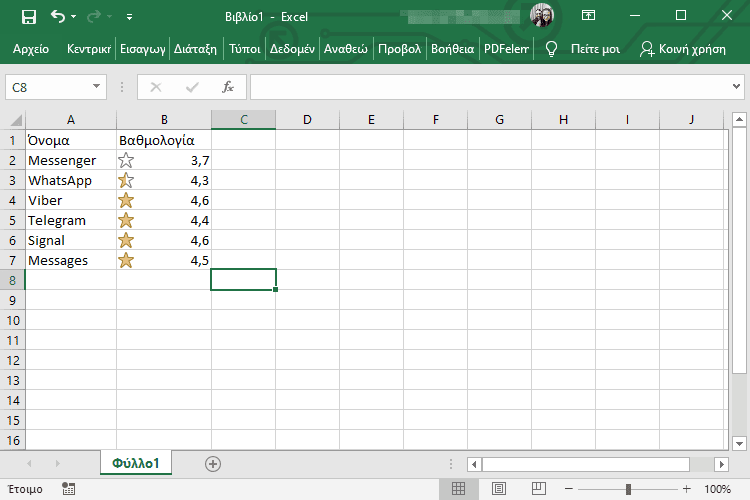
Task: Click the Signal name cell
Action: click(x=71, y=241)
